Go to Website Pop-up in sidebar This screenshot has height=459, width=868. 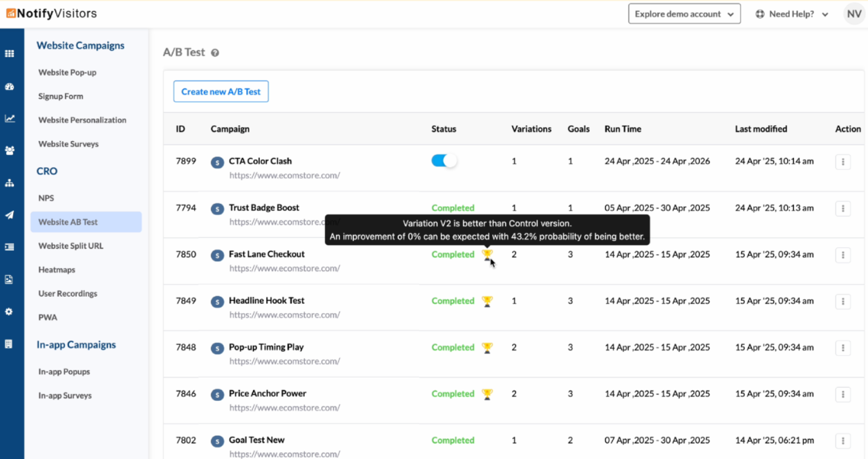tap(67, 73)
